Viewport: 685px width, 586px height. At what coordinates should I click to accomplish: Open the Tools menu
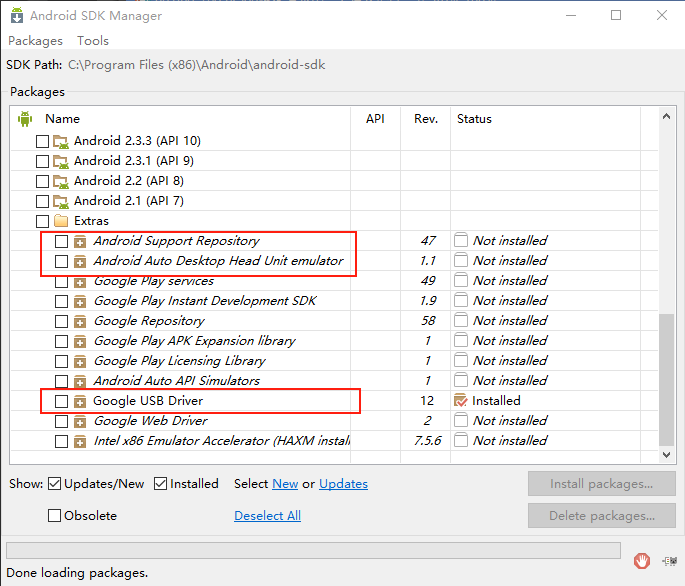pyautogui.click(x=93, y=41)
